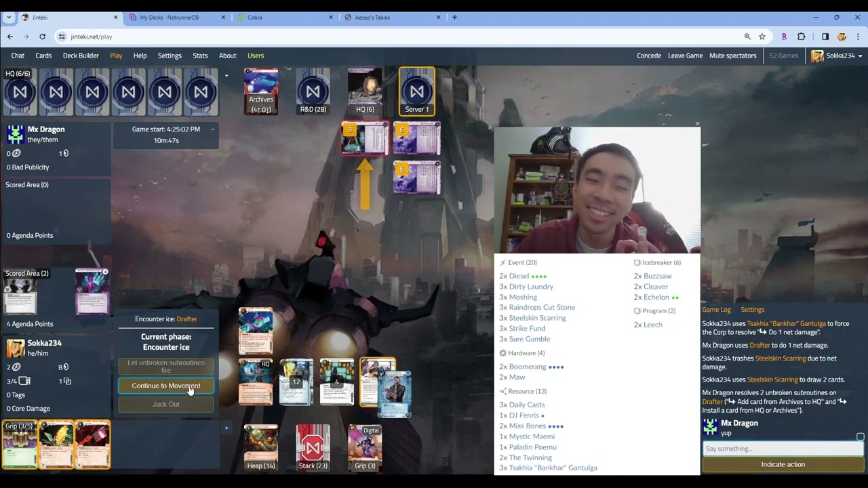Click the purple agenda in runner scored area
This screenshot has height=488, width=868.
pos(92,292)
